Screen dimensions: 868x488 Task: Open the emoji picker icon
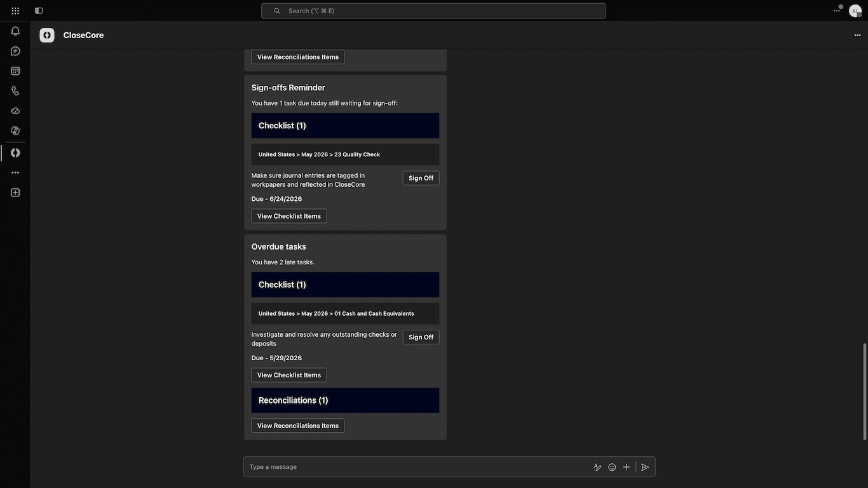612,467
